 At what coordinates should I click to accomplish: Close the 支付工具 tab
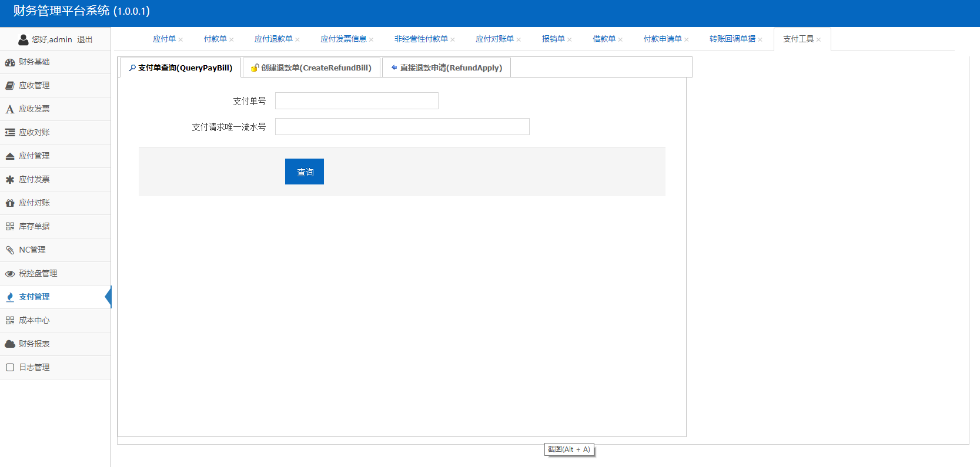[x=818, y=40]
